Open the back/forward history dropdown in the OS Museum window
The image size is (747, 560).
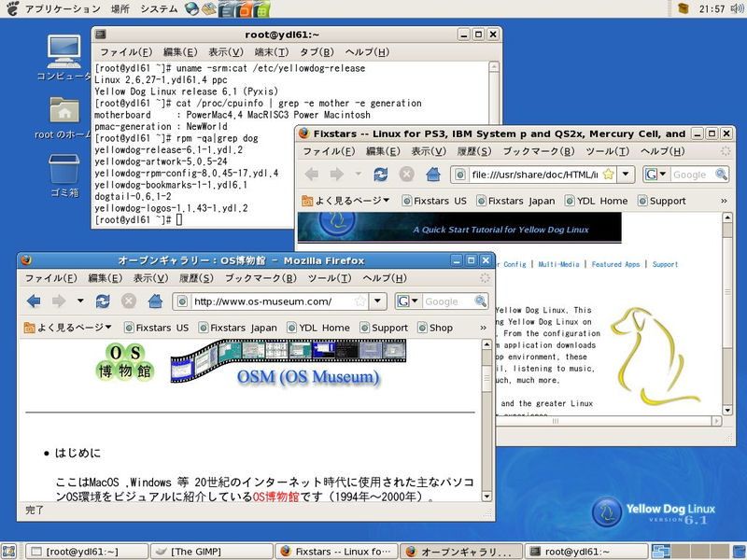[x=80, y=301]
